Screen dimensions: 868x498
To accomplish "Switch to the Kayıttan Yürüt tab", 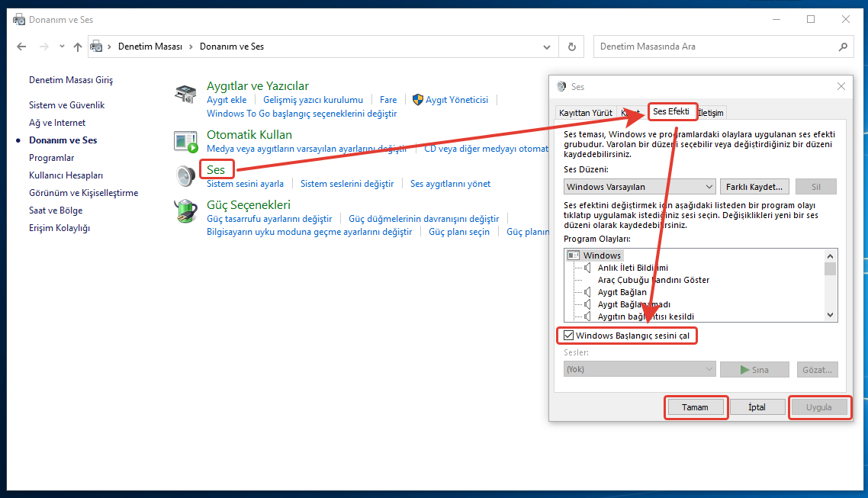I will click(x=585, y=113).
